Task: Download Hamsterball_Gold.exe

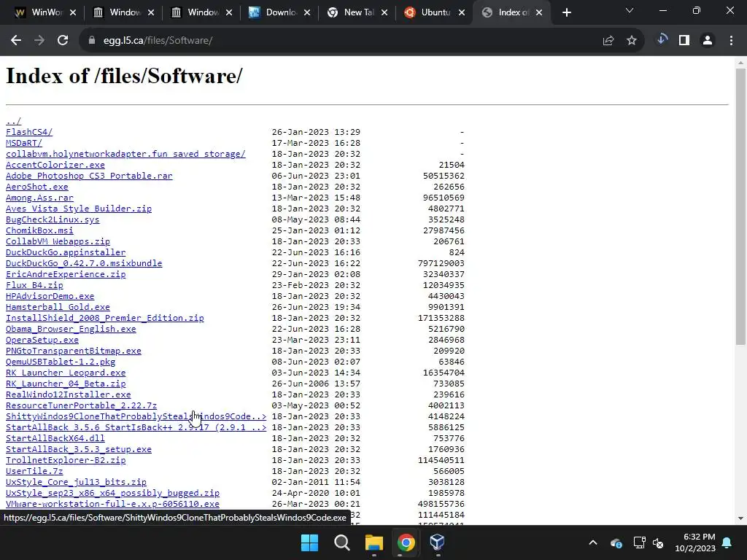Action: tap(58, 307)
